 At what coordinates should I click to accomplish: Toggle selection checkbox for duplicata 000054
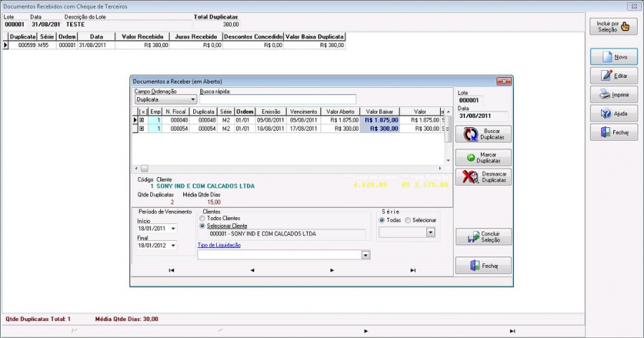point(142,129)
